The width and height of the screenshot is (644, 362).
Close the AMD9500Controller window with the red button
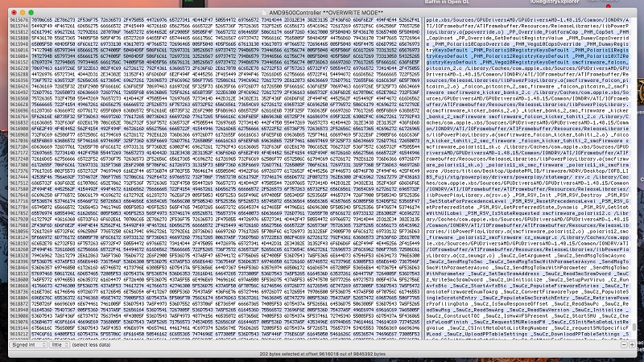[x=14, y=13]
